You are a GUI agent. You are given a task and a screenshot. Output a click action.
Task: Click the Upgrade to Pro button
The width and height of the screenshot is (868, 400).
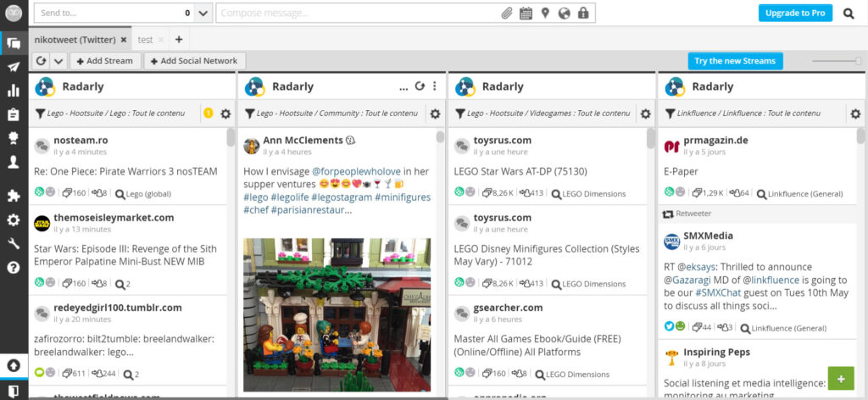pyautogui.click(x=795, y=14)
